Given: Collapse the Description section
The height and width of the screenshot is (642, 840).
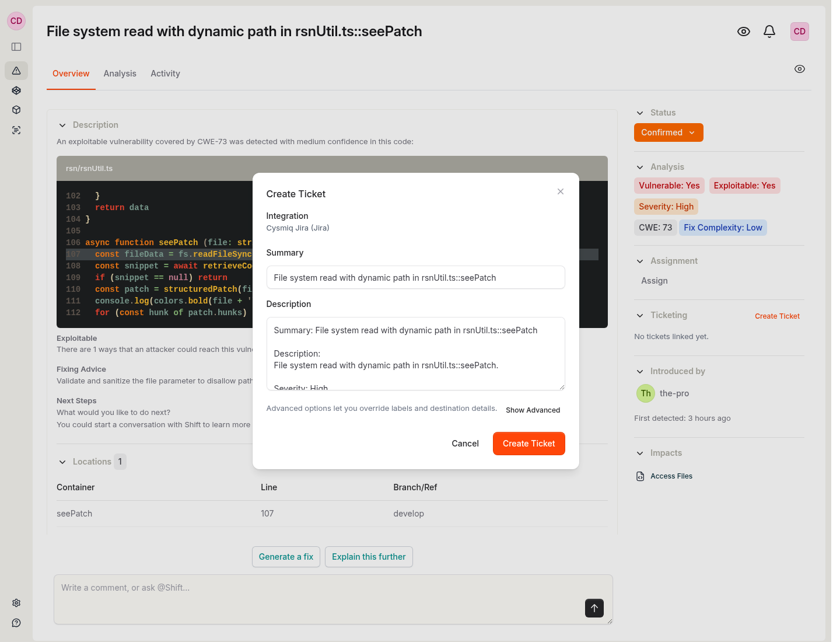Looking at the screenshot, I should point(62,125).
